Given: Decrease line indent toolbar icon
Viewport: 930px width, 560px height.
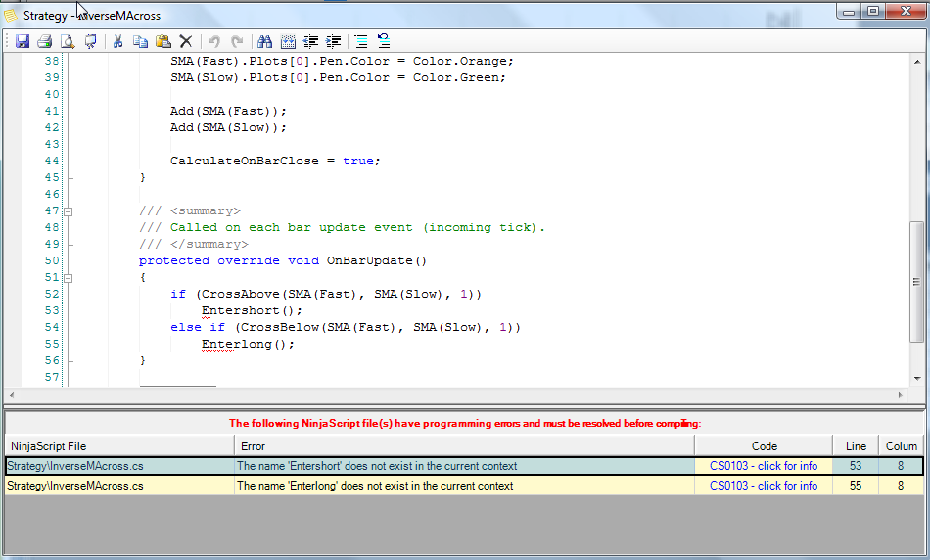Looking at the screenshot, I should (310, 41).
